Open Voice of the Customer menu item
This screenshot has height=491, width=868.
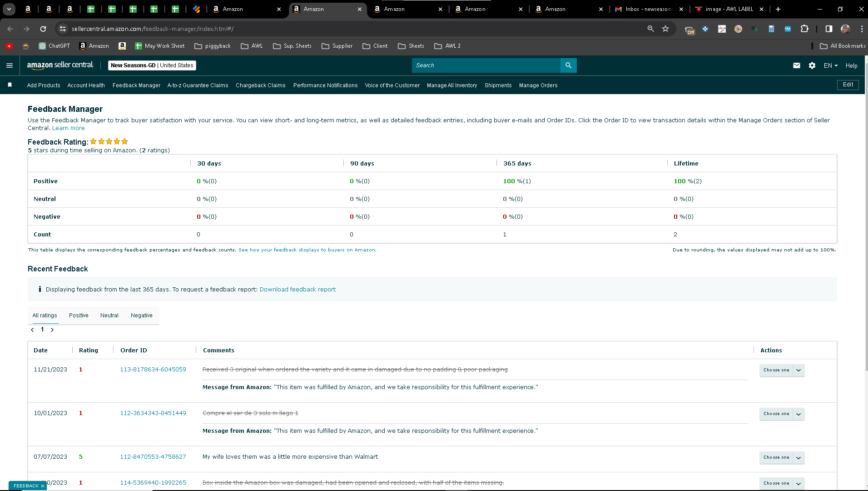pyautogui.click(x=392, y=85)
